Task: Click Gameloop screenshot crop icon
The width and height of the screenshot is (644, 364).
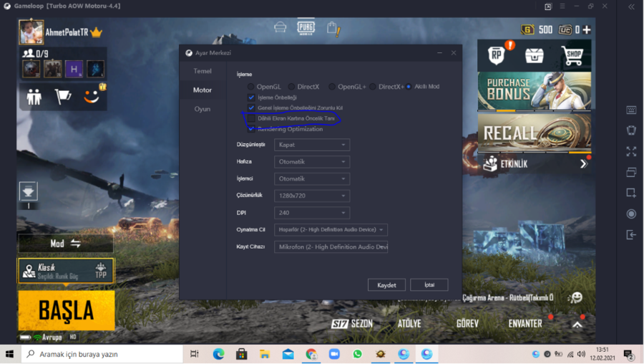Action: (631, 193)
